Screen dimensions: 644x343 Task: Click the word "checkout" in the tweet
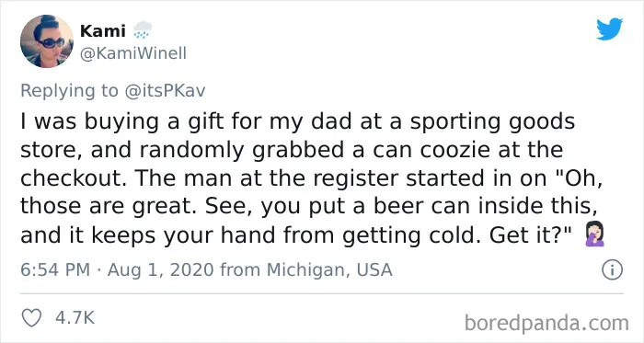click(x=72, y=178)
